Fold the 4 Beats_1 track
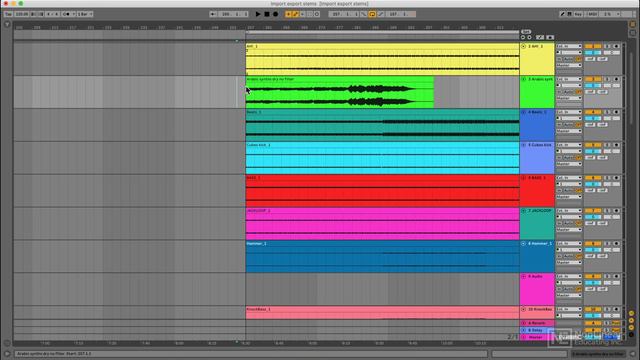 pyautogui.click(x=524, y=112)
